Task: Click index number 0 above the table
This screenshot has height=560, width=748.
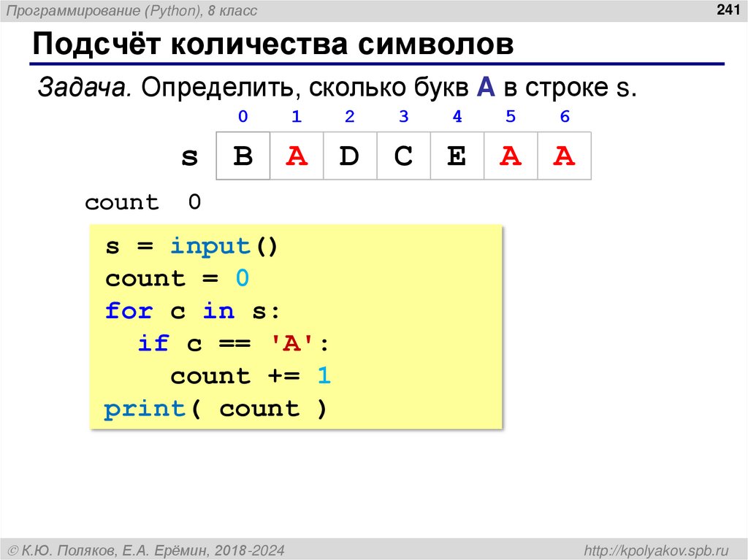Action: pos(243,116)
